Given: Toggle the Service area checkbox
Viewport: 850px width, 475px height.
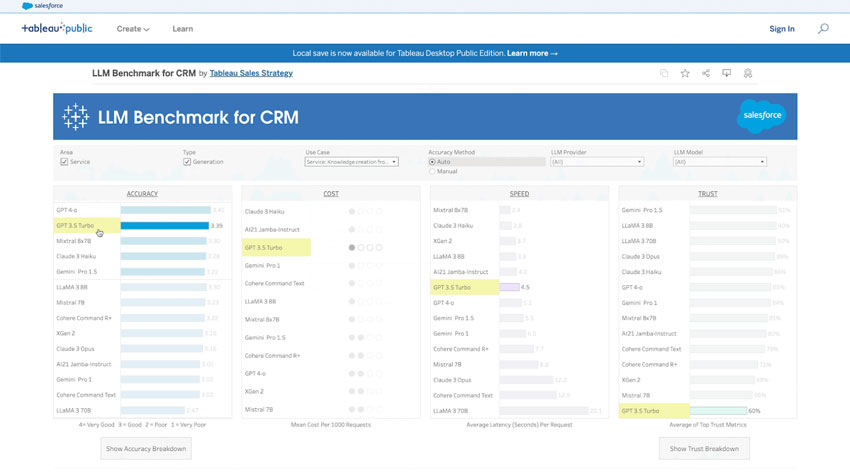Looking at the screenshot, I should (x=65, y=162).
